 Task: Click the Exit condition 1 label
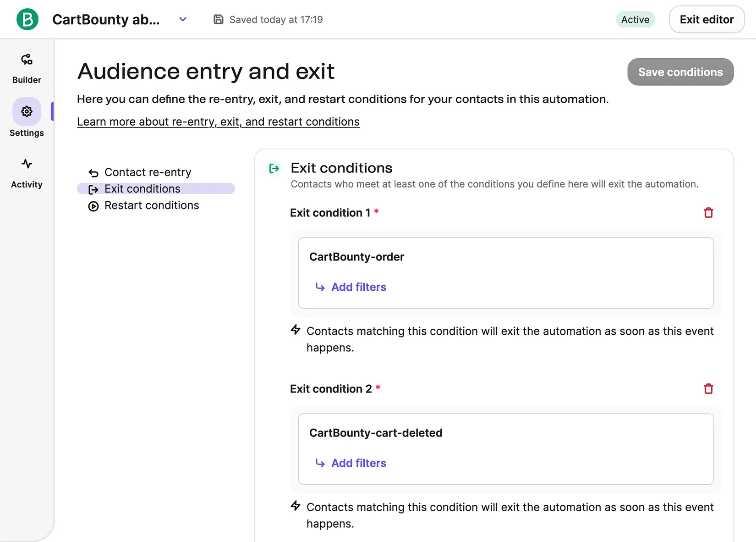[x=330, y=213]
